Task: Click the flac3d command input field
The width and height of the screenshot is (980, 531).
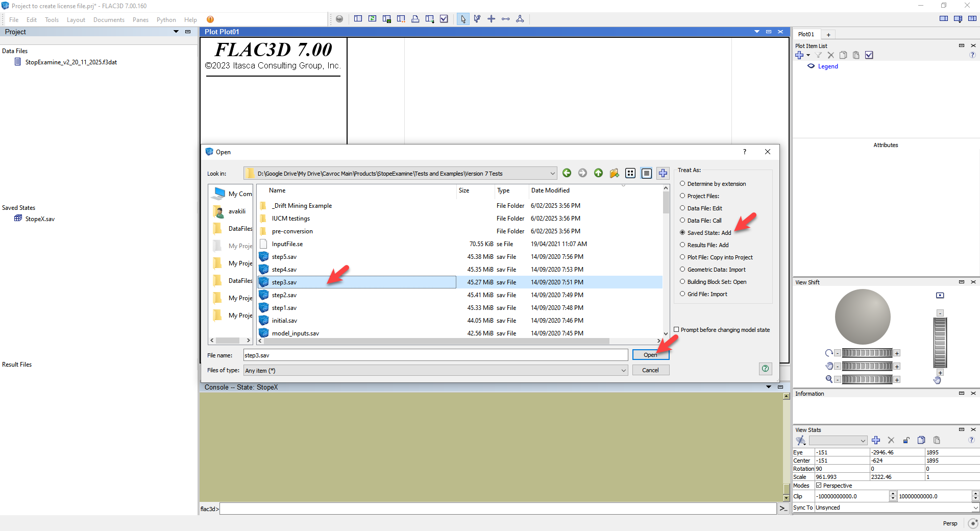Action: pos(498,509)
